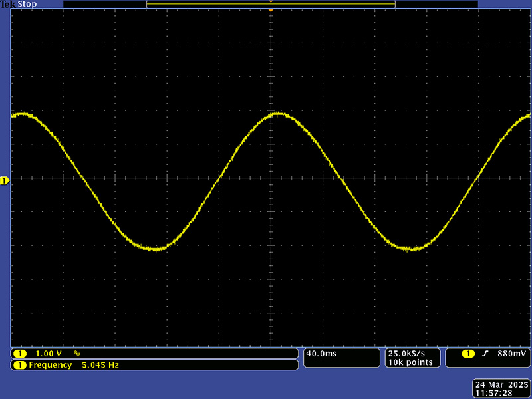Select the 5.045 Hz frequency value
Screen dimensions: 532x399
[x=100, y=365]
